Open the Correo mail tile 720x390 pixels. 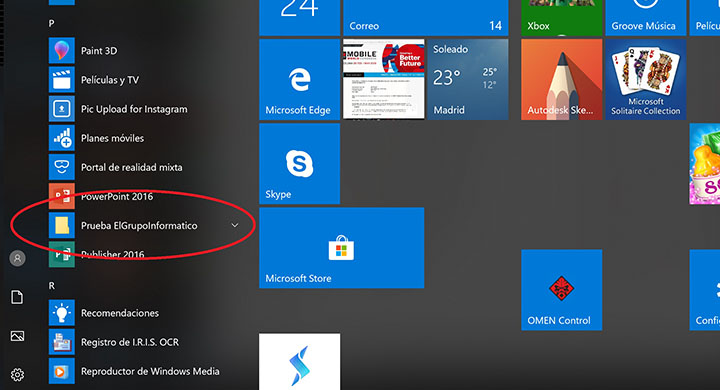click(x=426, y=17)
